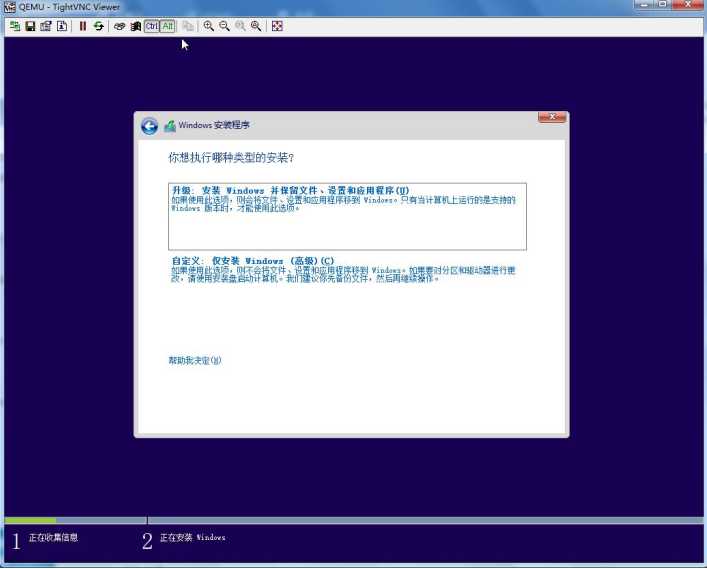Send Ctrl+Esc to the remote machine
The height and width of the screenshot is (569, 707).
click(x=135, y=26)
